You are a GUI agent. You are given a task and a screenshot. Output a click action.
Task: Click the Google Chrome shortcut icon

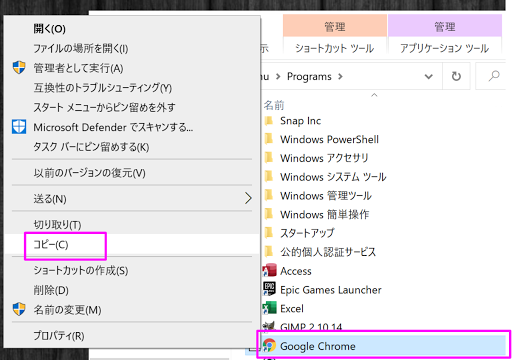(x=269, y=346)
